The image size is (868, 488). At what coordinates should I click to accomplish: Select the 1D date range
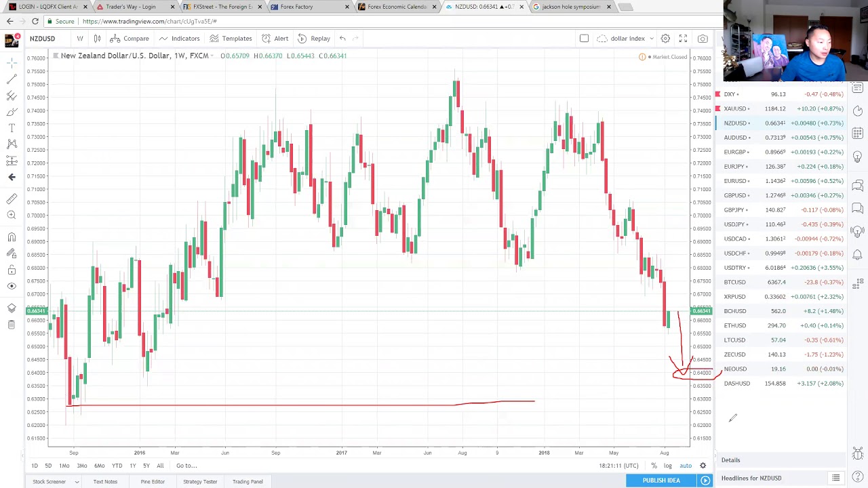click(x=35, y=466)
